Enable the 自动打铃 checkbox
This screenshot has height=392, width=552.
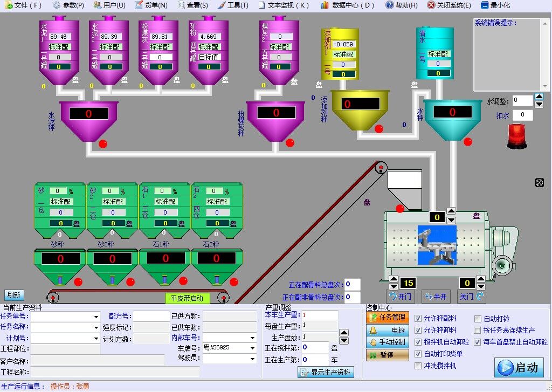(x=478, y=318)
